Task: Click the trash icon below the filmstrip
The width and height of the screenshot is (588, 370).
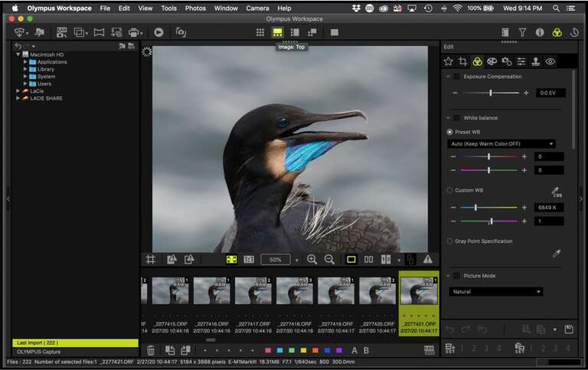Action: point(151,350)
